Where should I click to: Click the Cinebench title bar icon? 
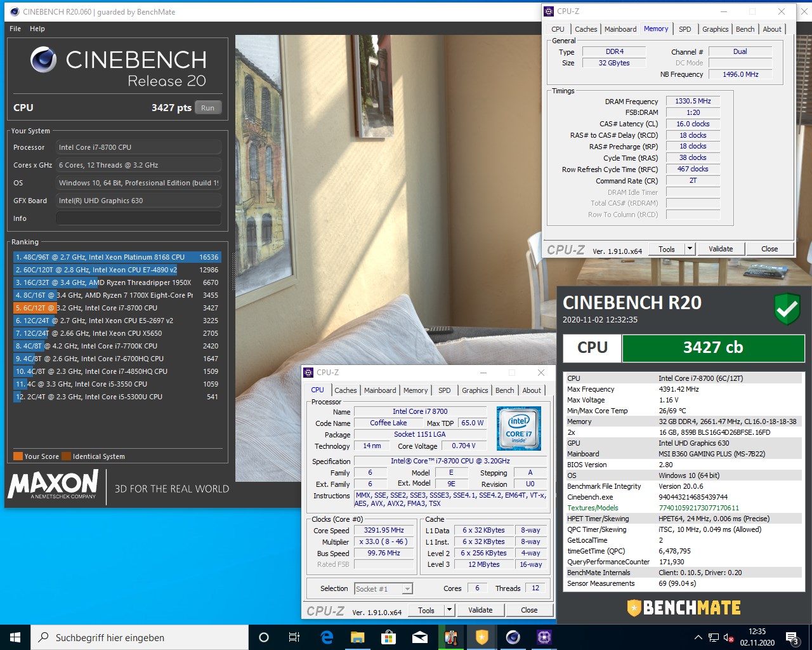pos(15,11)
